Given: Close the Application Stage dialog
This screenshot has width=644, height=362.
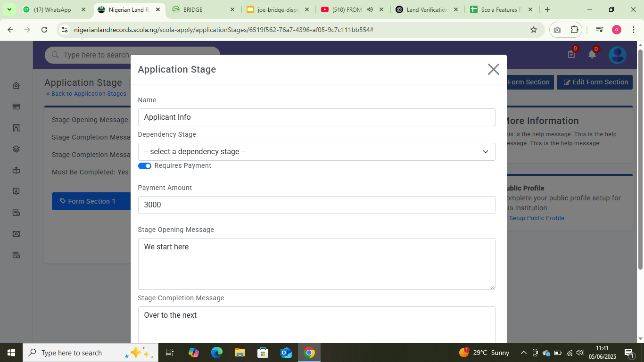Looking at the screenshot, I should 493,69.
